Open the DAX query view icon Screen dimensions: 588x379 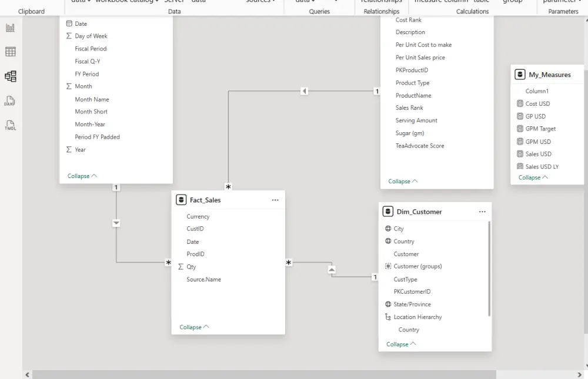(x=10, y=101)
